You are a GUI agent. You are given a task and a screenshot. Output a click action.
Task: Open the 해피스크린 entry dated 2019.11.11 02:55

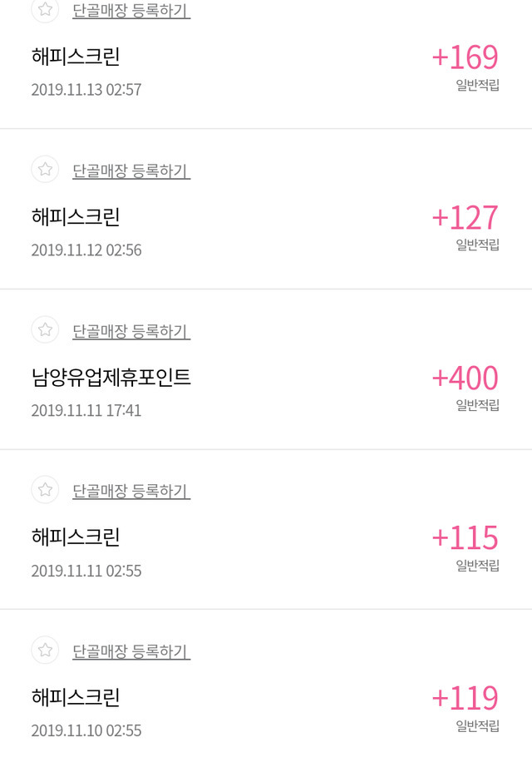pyautogui.click(x=76, y=537)
